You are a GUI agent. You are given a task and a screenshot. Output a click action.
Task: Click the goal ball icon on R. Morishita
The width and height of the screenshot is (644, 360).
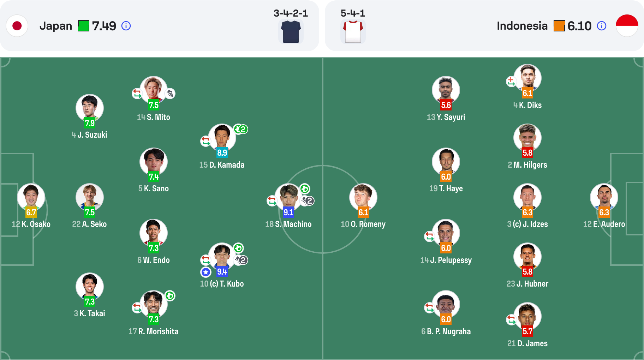point(170,296)
